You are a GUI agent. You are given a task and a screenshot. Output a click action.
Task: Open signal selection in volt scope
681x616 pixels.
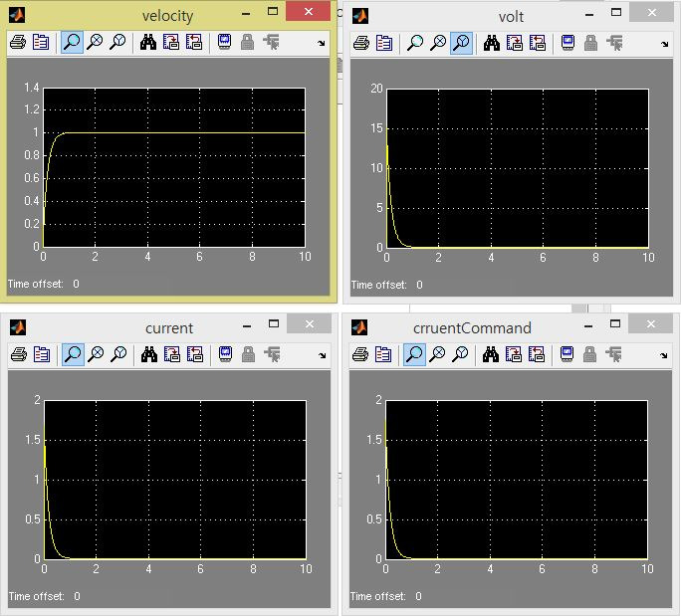[614, 43]
